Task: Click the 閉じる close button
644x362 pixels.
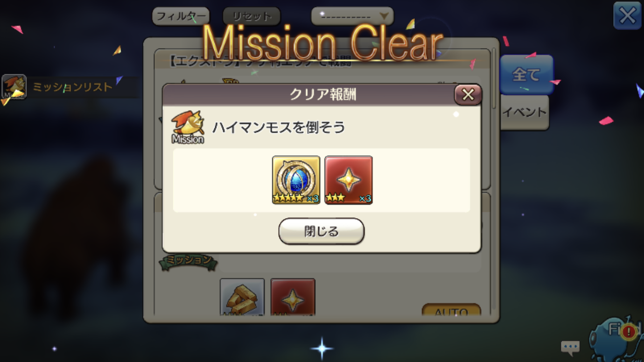Action: point(322,231)
